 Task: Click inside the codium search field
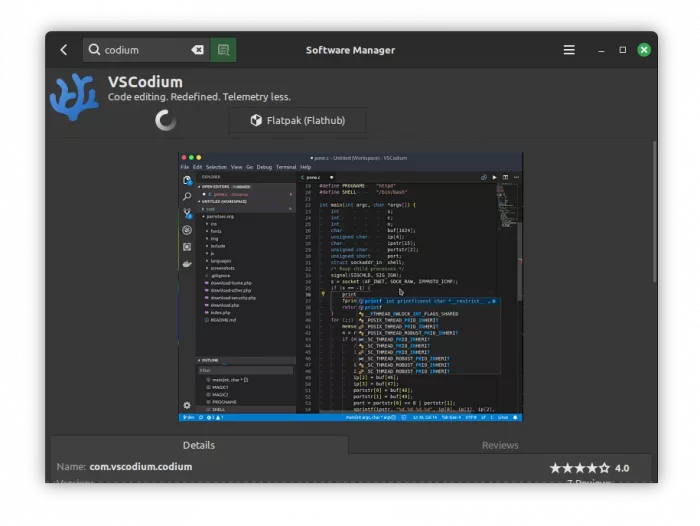(x=145, y=50)
